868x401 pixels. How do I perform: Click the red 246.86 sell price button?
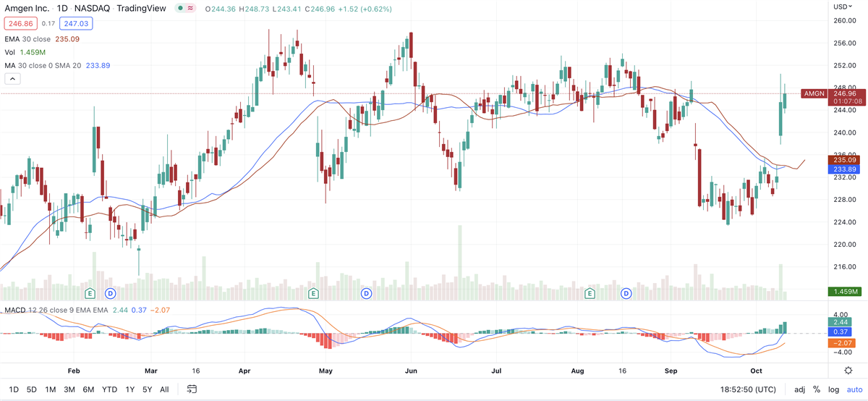pyautogui.click(x=18, y=24)
